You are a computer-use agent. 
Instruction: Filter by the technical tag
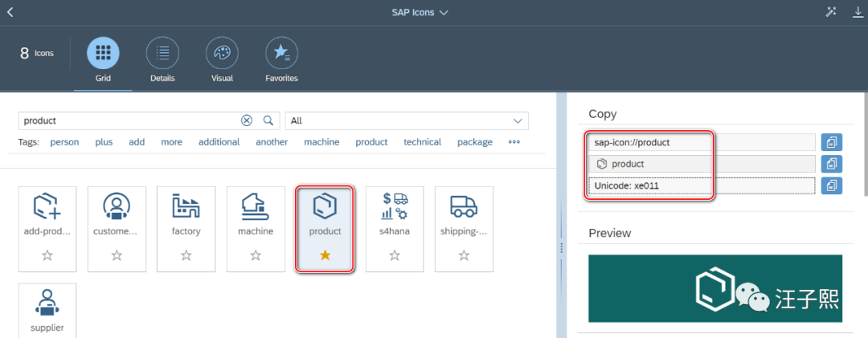[422, 142]
